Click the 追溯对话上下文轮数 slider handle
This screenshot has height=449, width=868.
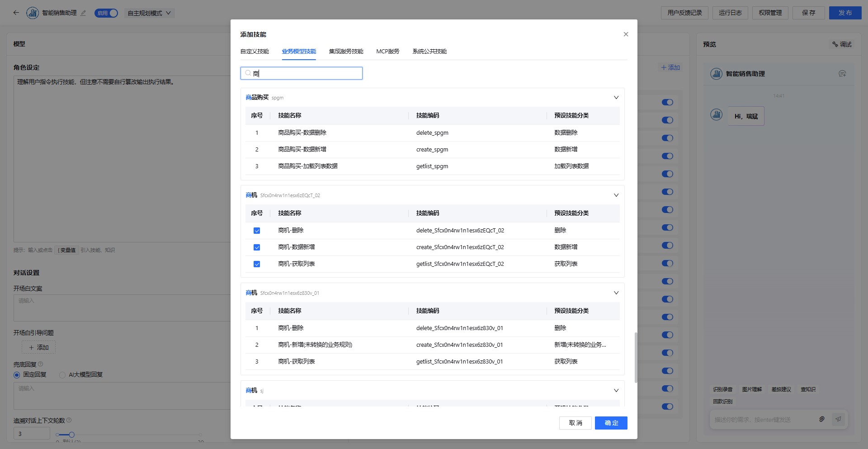coord(71,435)
